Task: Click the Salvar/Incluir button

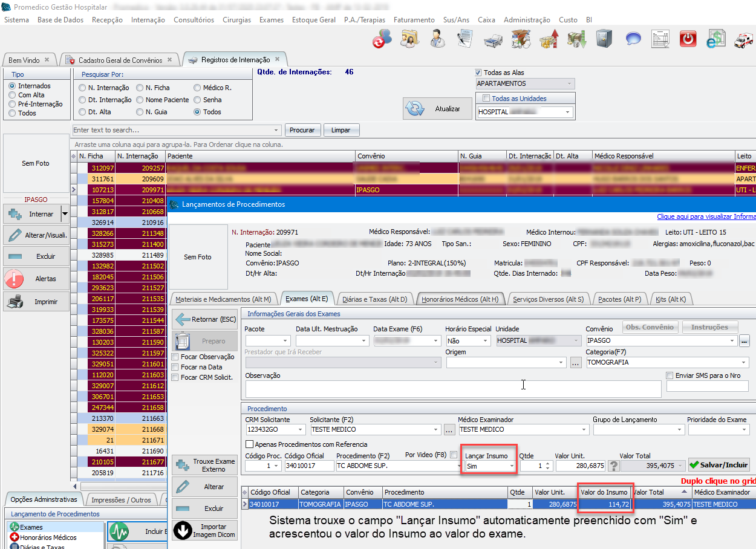Action: (719, 466)
